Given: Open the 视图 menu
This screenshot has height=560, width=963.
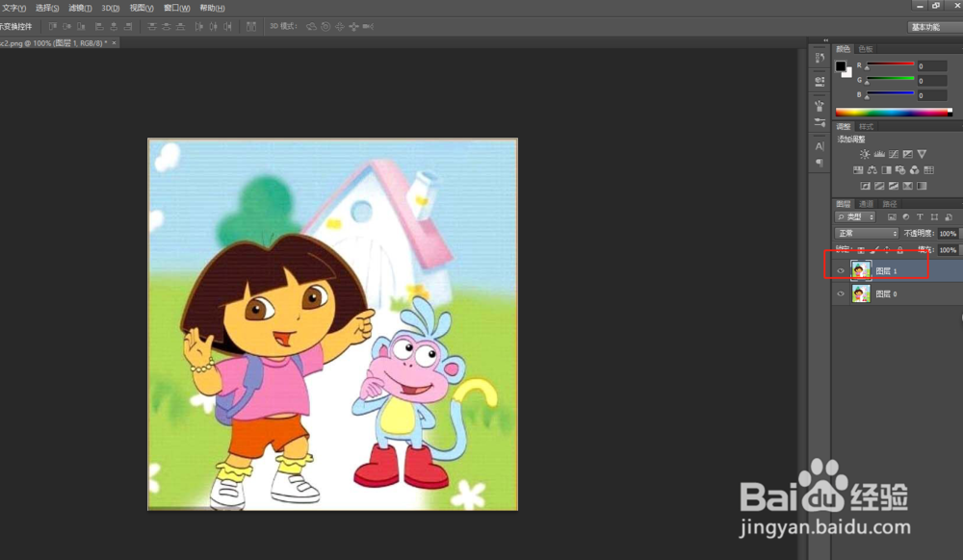Looking at the screenshot, I should (x=142, y=8).
